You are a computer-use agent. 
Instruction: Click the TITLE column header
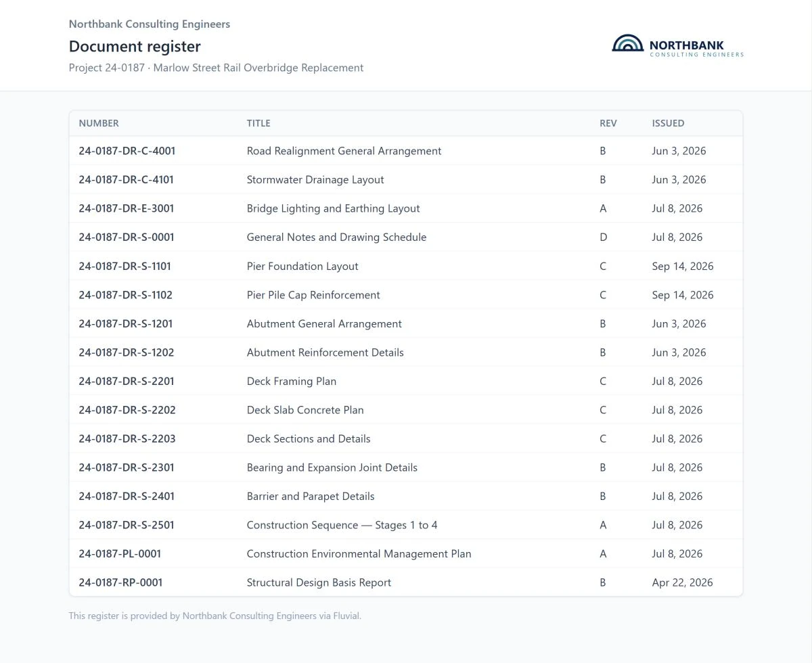[258, 123]
